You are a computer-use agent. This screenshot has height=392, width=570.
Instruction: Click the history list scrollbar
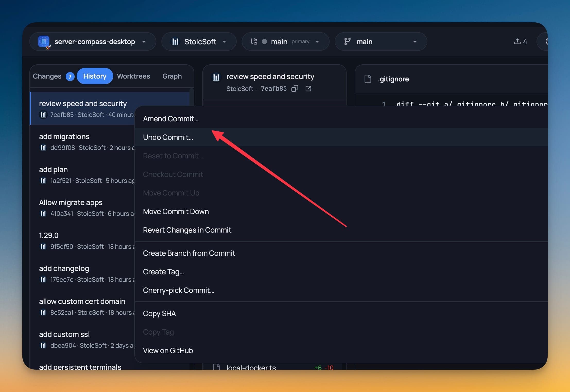click(191, 97)
